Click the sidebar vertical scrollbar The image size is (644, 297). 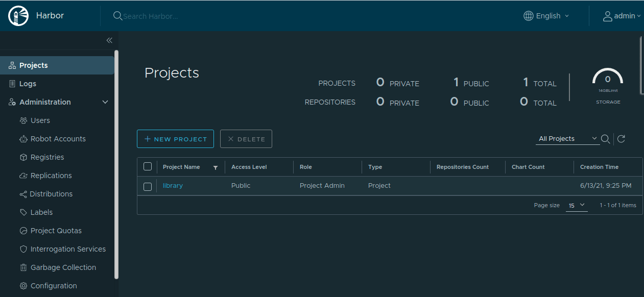point(116,163)
